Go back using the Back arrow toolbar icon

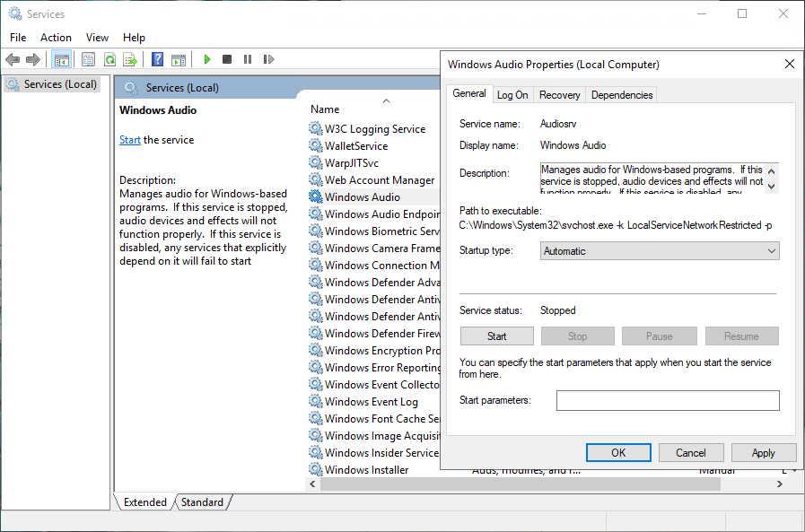[13, 59]
